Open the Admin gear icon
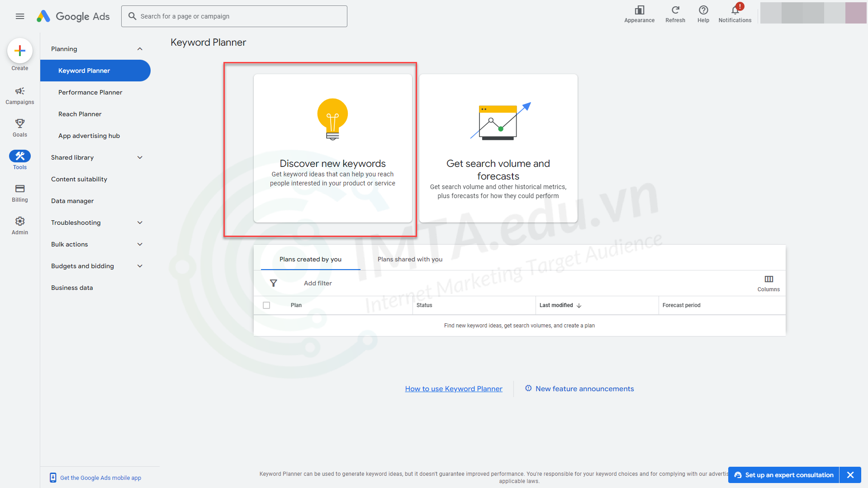Image resolution: width=868 pixels, height=488 pixels. (20, 221)
